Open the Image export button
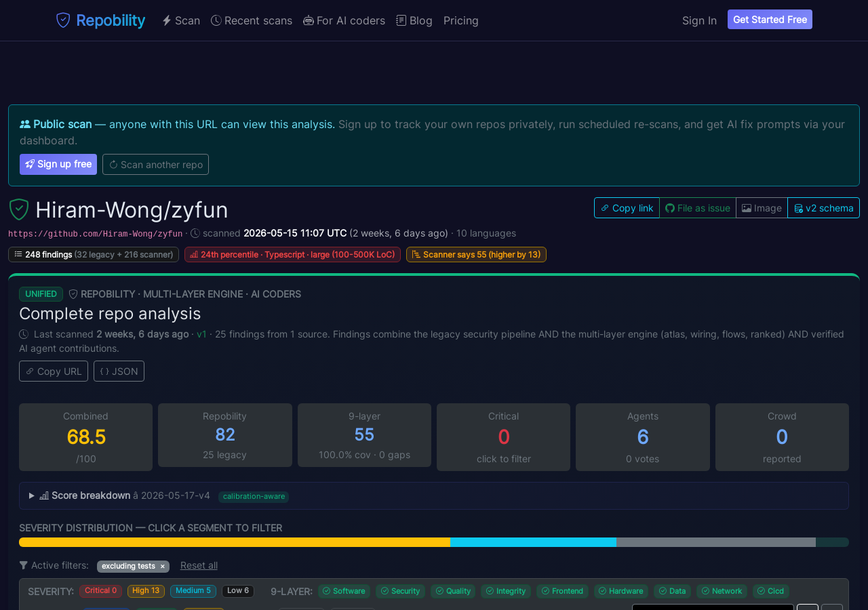 [x=762, y=208]
